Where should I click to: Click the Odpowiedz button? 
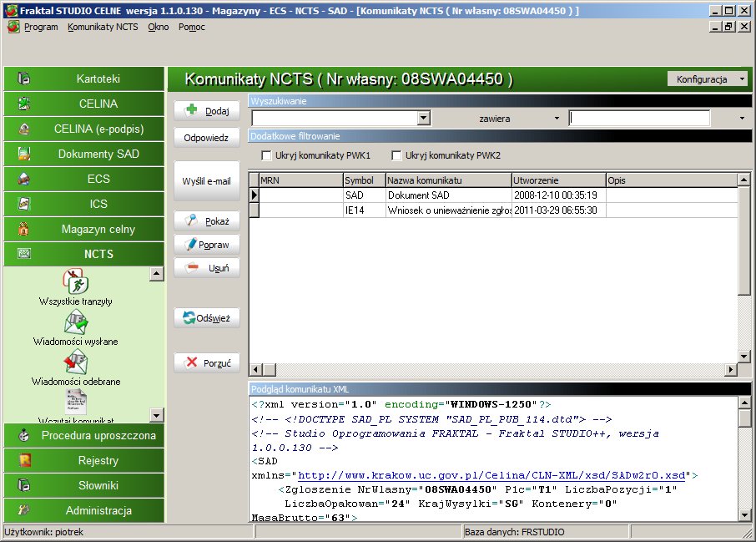[x=207, y=138]
